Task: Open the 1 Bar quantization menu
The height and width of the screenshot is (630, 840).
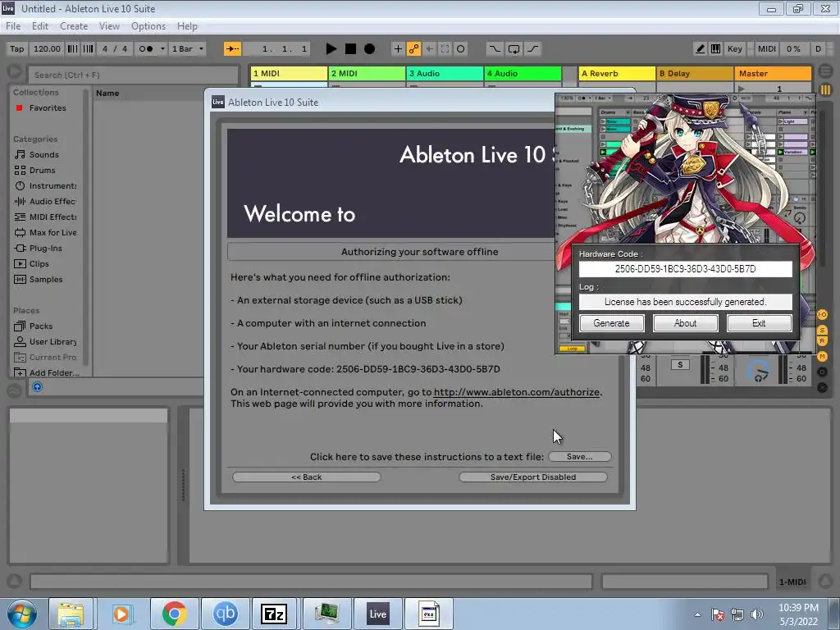Action: click(187, 48)
